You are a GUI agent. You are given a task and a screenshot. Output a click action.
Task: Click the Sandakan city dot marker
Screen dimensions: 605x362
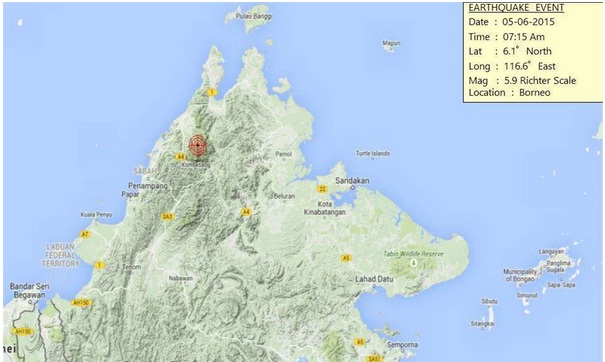click(352, 188)
